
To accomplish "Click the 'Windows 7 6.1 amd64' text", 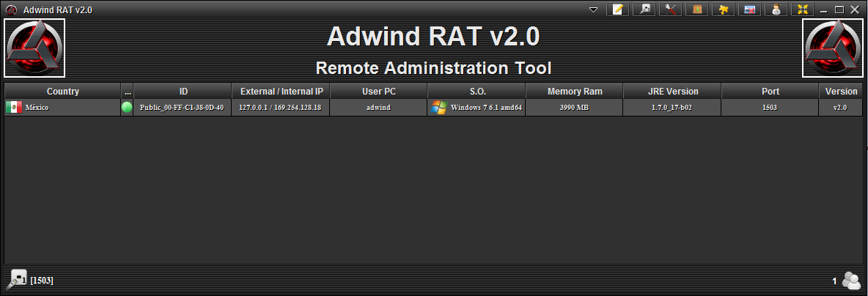I will 487,107.
